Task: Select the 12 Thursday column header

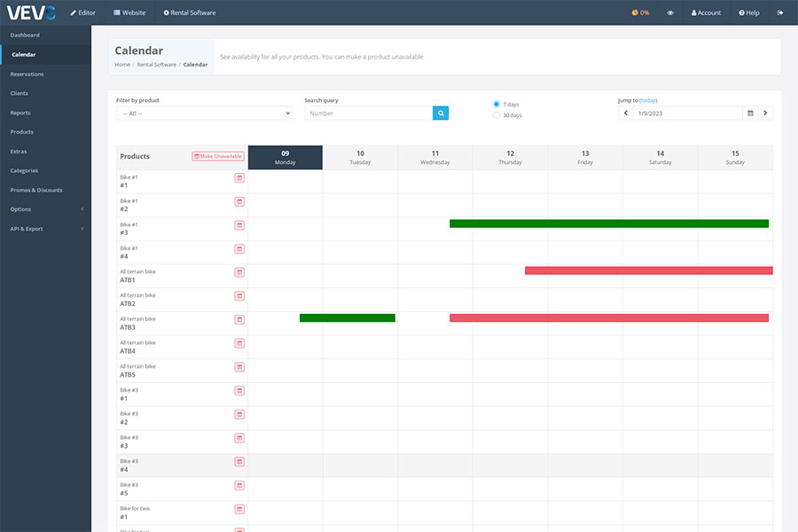Action: [x=511, y=157]
